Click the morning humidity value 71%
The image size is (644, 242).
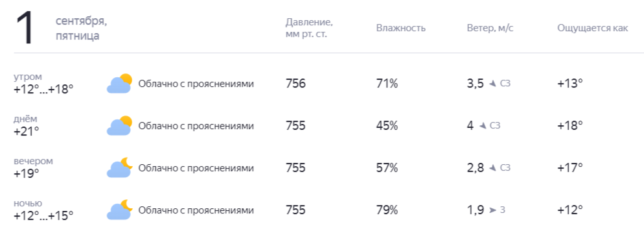click(387, 84)
